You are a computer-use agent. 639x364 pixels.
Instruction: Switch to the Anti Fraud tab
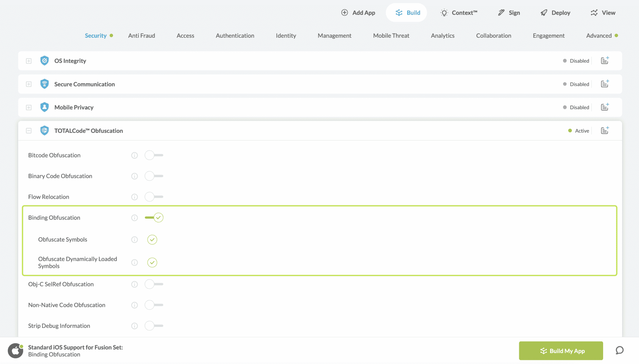141,36
